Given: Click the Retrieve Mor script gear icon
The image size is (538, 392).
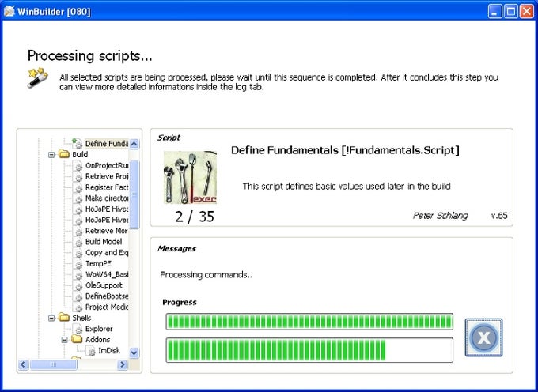Looking at the screenshot, I should 78,232.
